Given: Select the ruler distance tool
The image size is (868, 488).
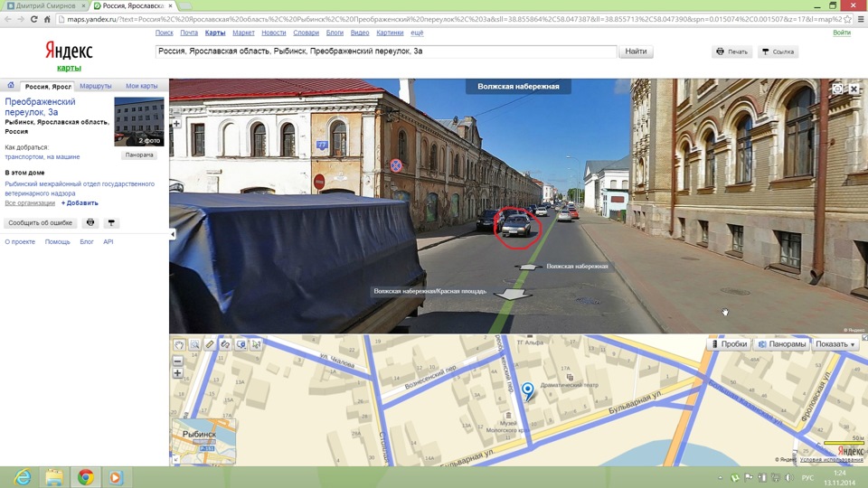Looking at the screenshot, I should pos(210,344).
